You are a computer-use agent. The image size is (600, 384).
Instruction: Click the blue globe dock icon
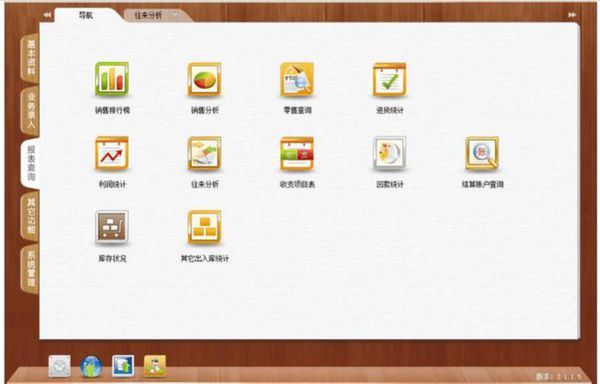(91, 366)
